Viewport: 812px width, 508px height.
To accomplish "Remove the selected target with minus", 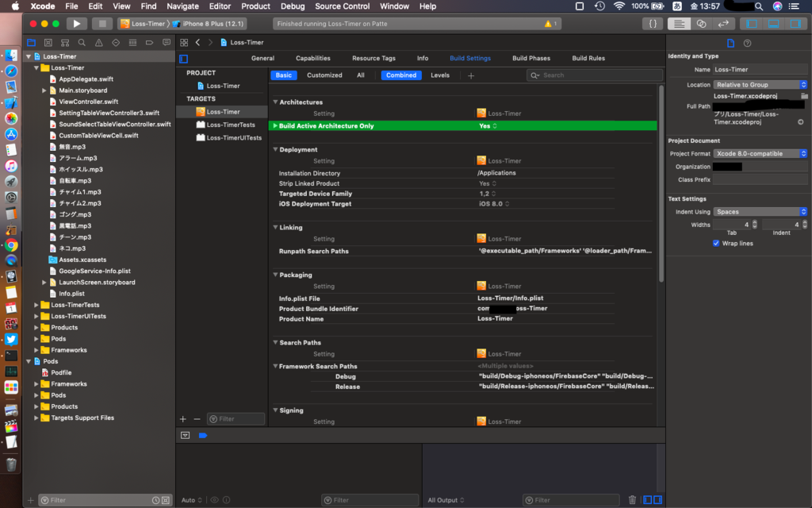I will click(197, 419).
